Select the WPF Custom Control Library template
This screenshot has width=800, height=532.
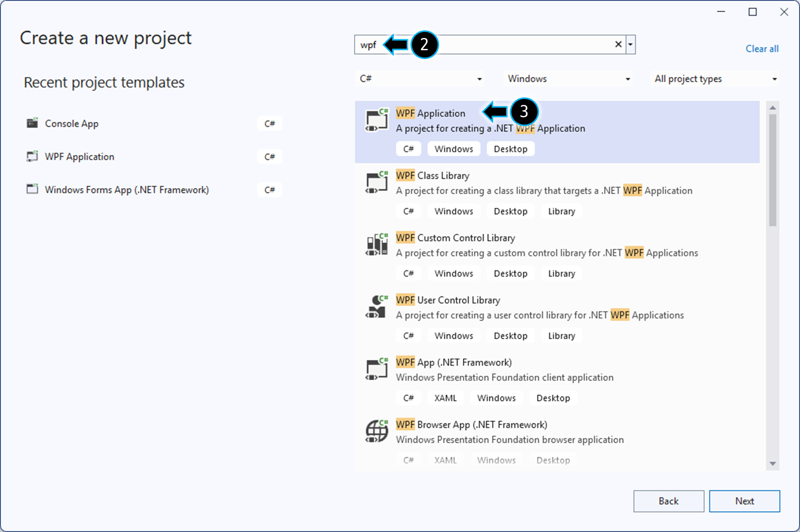(557, 256)
